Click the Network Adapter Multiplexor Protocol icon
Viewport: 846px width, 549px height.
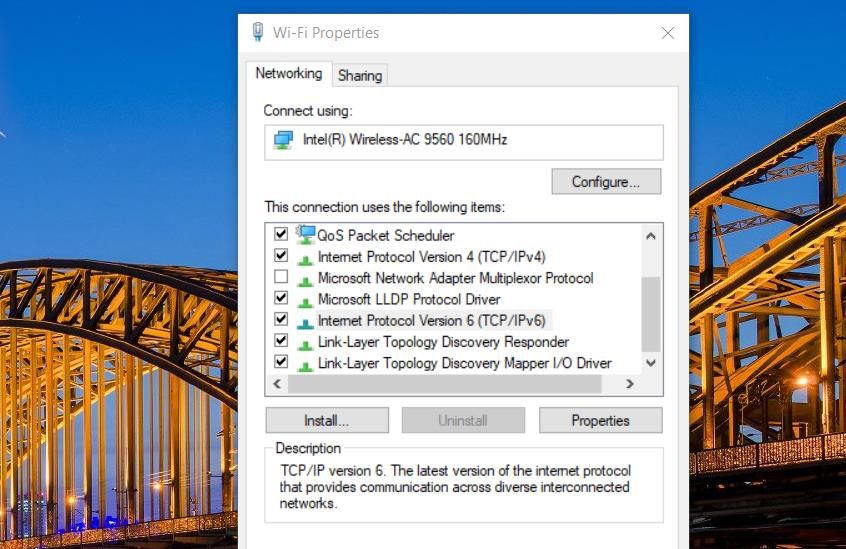click(x=305, y=280)
